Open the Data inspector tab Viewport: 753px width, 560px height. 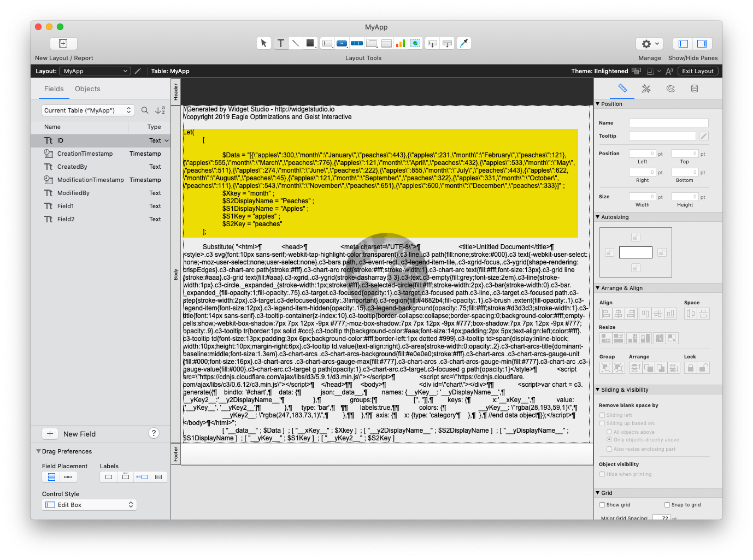(695, 89)
